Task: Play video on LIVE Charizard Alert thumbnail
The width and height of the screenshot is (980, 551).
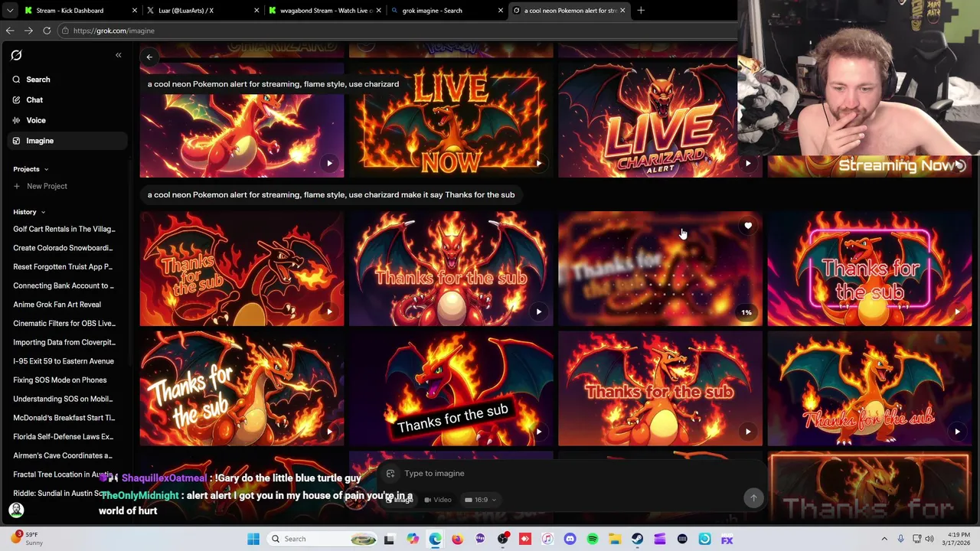Action: click(x=748, y=163)
